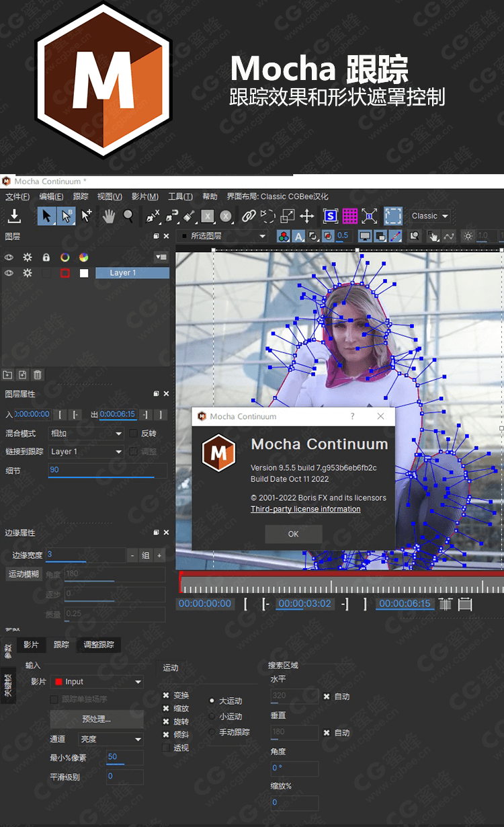Open the 链接到跟踪 Layer 1 dropdown
This screenshot has height=827, width=504.
pyautogui.click(x=86, y=452)
